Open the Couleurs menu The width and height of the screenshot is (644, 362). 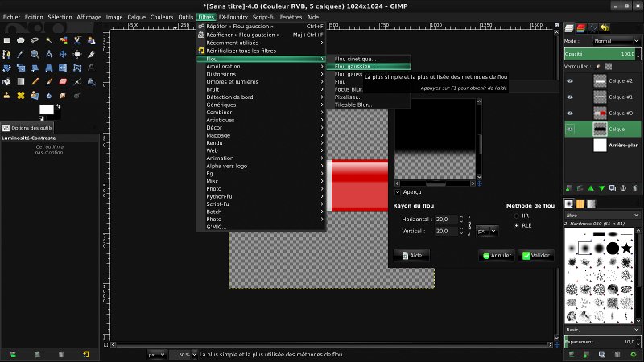click(x=162, y=17)
